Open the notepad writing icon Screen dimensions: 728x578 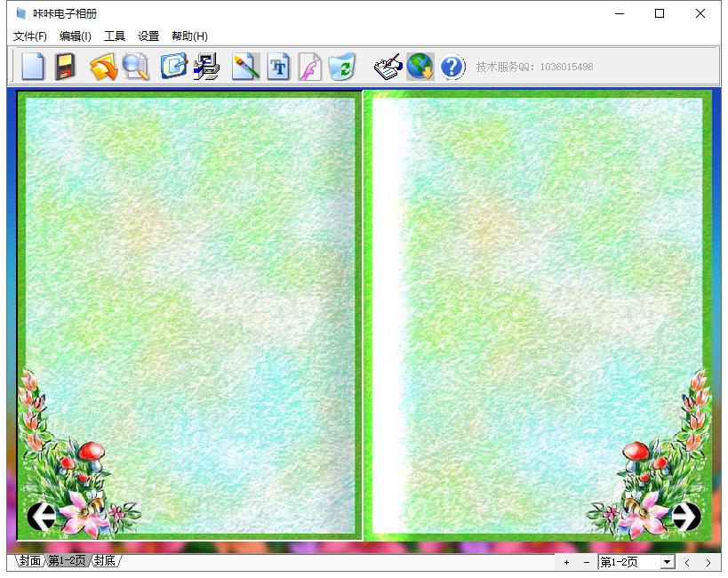388,67
